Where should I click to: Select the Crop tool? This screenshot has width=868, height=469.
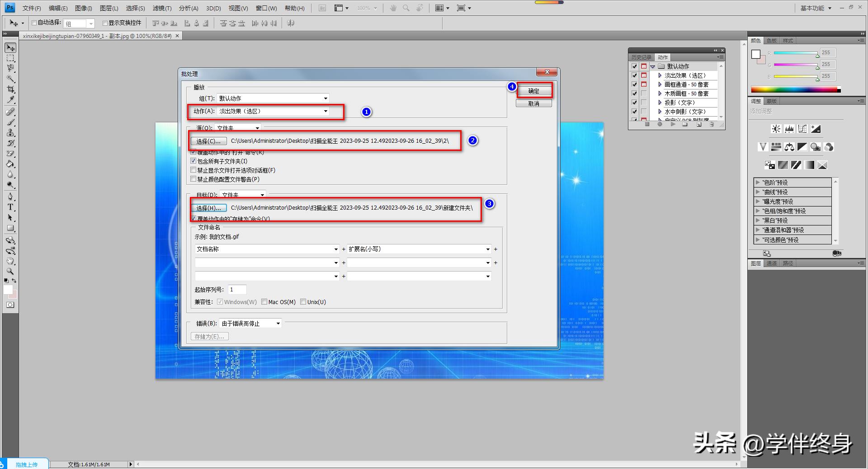tap(10, 89)
